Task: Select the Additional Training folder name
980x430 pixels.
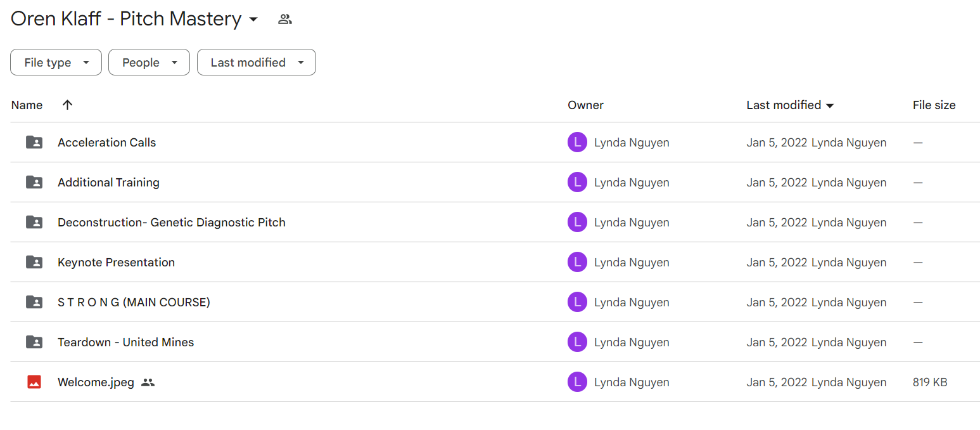Action: [x=108, y=182]
